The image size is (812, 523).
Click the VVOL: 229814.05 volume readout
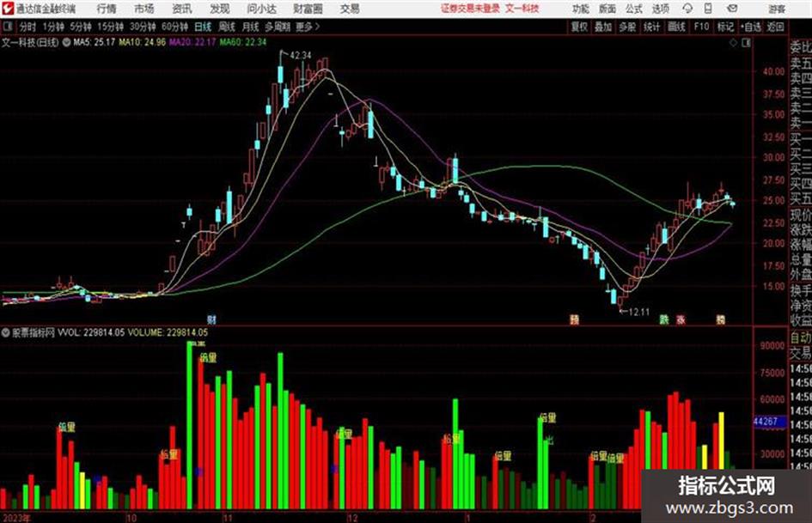91,332
